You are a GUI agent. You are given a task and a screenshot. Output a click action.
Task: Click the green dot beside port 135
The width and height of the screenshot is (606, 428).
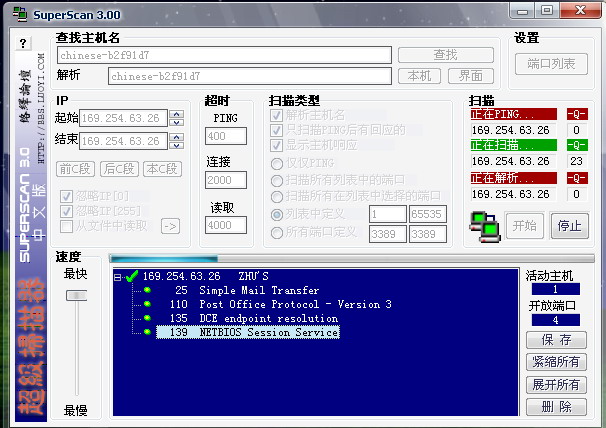(147, 318)
